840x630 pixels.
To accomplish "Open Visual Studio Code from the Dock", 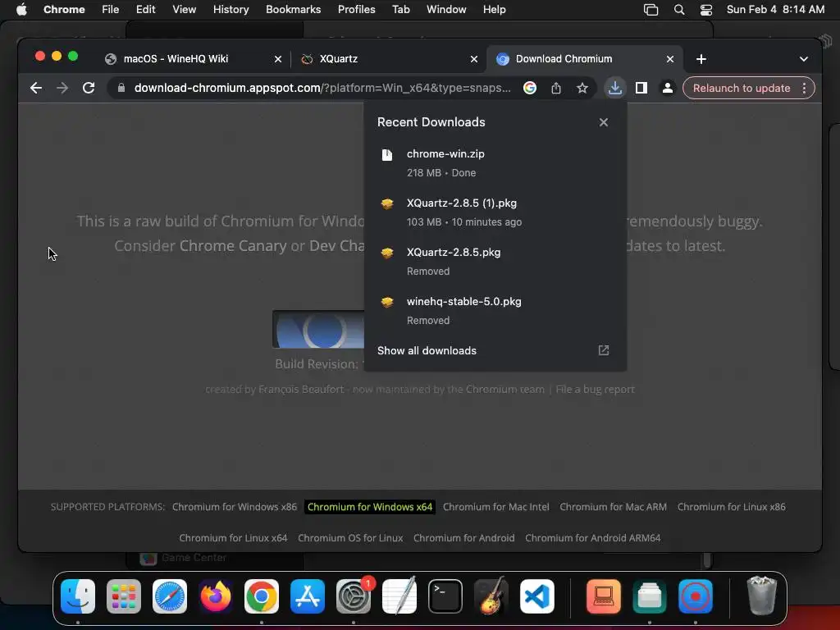I will click(536, 596).
